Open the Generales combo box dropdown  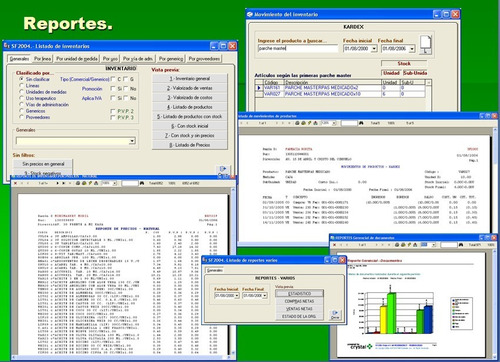[132, 141]
